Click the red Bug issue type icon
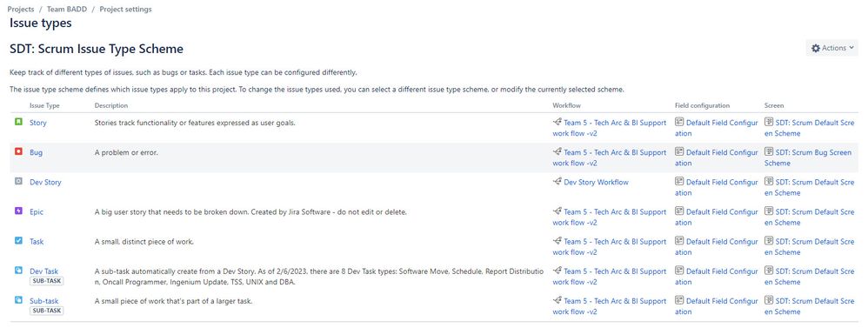This screenshot has width=868, height=328. pos(18,151)
